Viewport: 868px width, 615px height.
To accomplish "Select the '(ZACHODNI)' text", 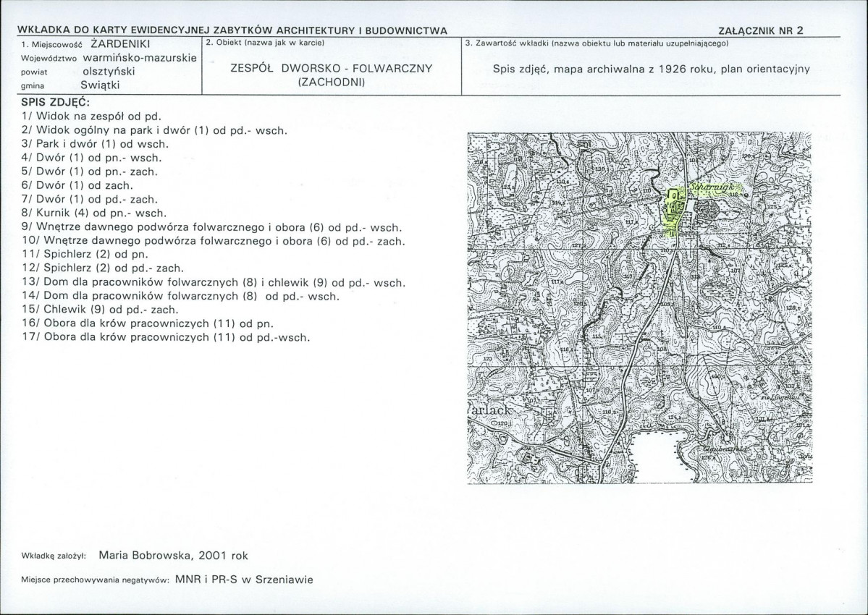I will [331, 82].
